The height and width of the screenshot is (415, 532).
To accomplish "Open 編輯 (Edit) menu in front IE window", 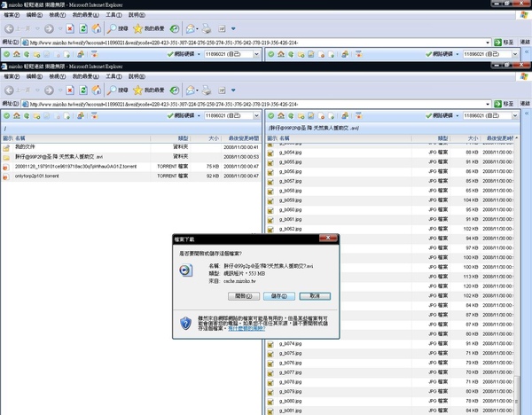I will click(x=35, y=76).
